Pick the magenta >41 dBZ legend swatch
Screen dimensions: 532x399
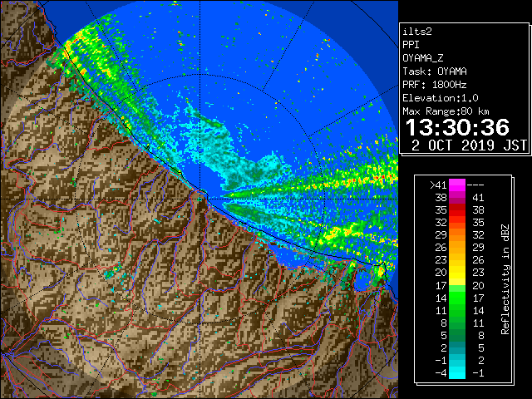click(x=457, y=185)
